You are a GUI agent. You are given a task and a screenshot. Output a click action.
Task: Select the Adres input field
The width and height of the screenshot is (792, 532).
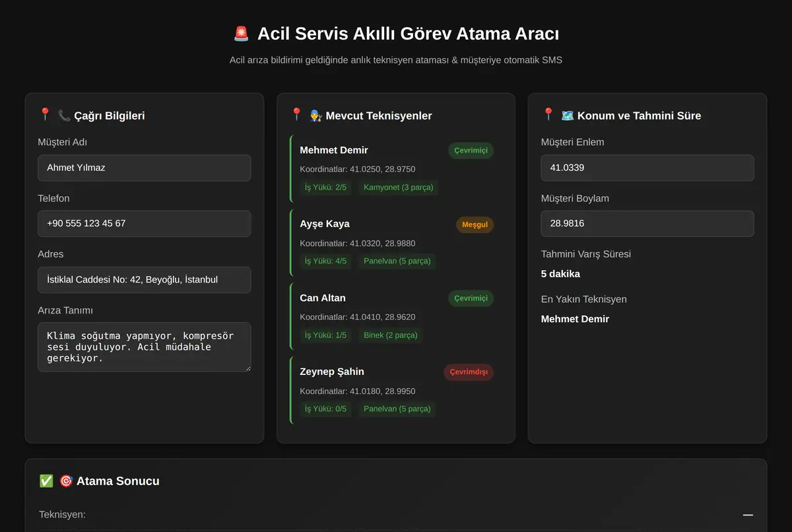pyautogui.click(x=145, y=280)
